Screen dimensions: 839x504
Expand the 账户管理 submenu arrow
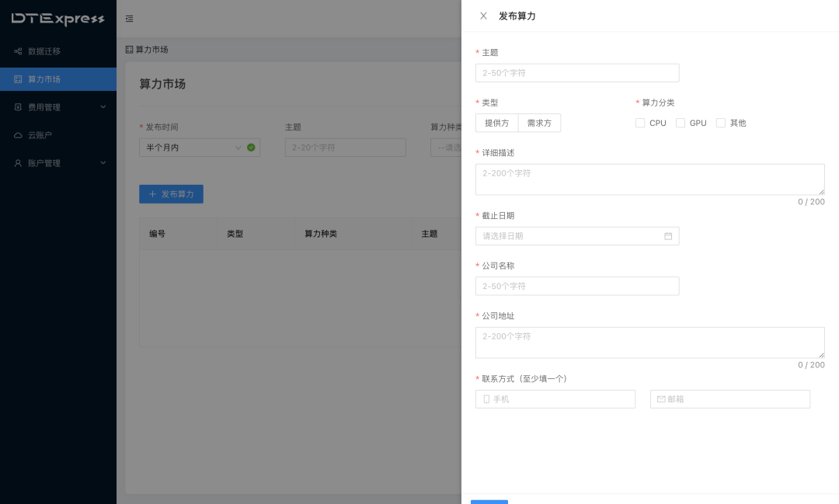103,163
